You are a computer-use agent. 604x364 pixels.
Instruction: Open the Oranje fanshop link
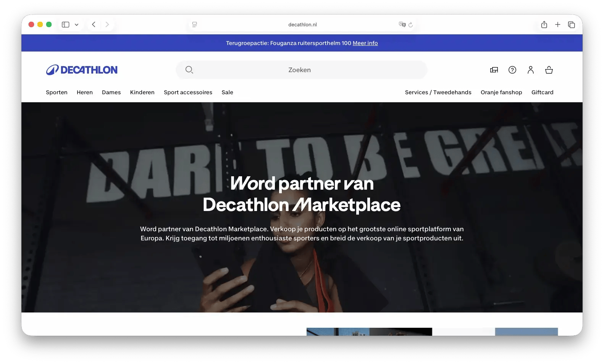pos(501,92)
